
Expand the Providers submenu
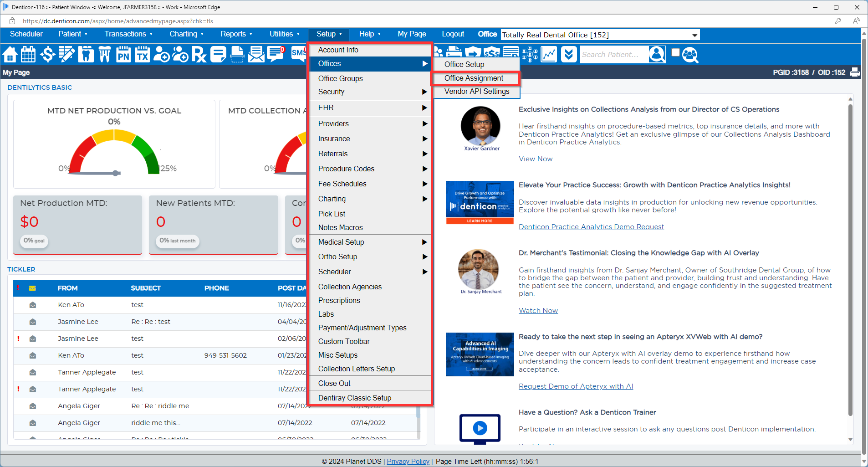tap(370, 124)
